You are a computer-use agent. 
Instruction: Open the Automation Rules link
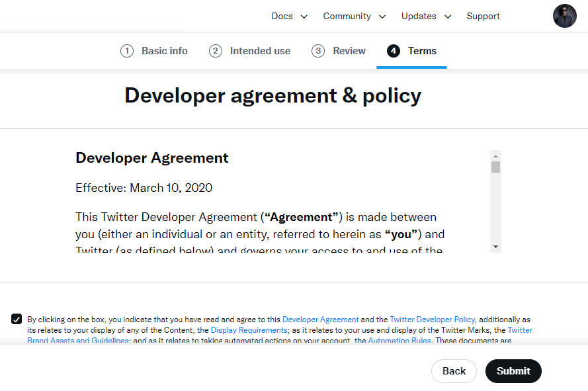399,340
